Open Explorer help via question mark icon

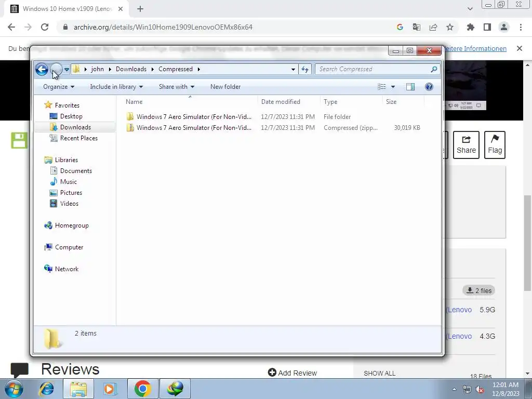(x=429, y=87)
